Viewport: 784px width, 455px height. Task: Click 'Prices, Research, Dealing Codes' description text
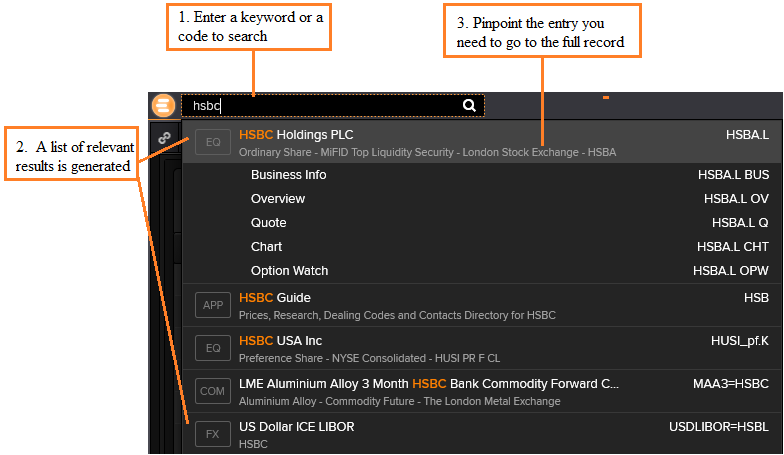398,315
